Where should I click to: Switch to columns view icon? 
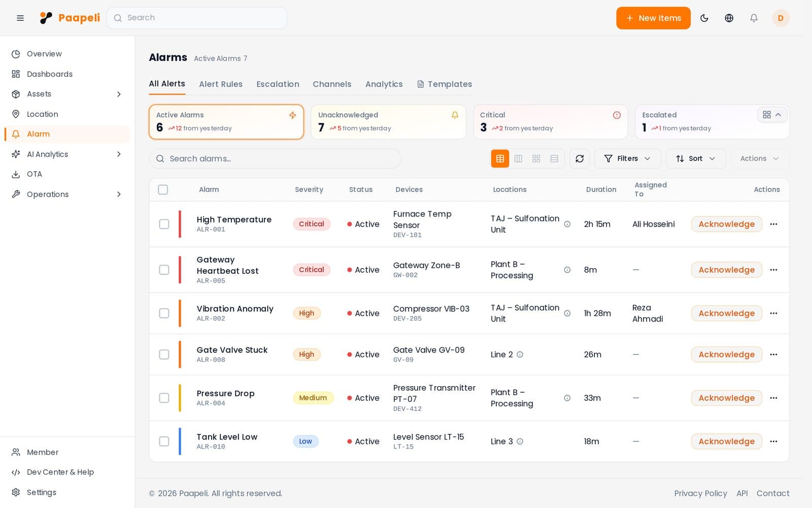click(x=518, y=158)
